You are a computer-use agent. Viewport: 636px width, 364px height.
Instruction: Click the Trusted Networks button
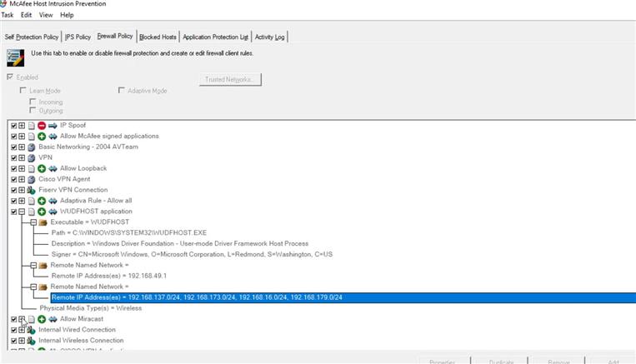230,79
